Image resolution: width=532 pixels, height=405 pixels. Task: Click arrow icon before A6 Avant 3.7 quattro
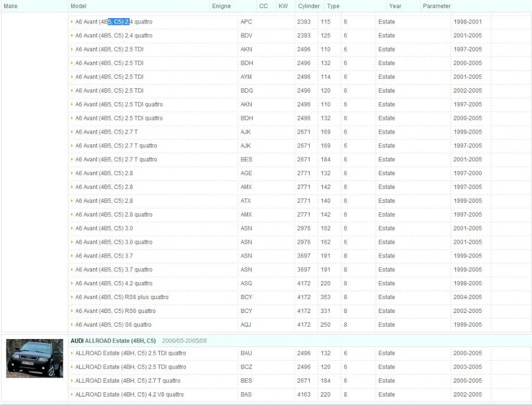72,269
